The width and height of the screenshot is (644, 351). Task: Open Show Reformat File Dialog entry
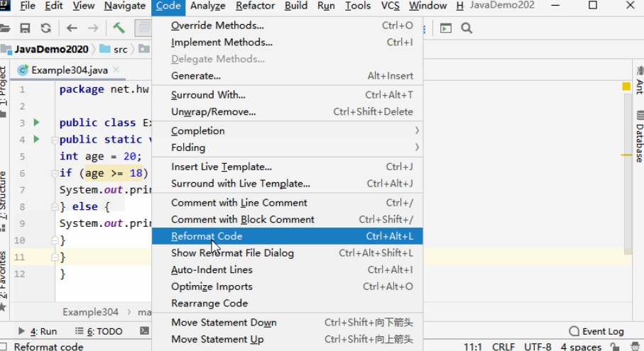(287, 253)
